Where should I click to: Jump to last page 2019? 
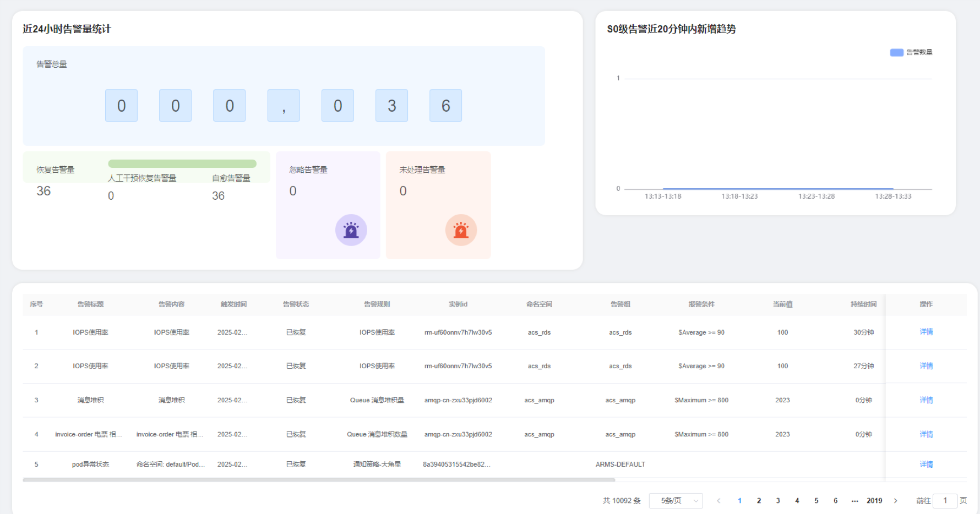(x=874, y=501)
